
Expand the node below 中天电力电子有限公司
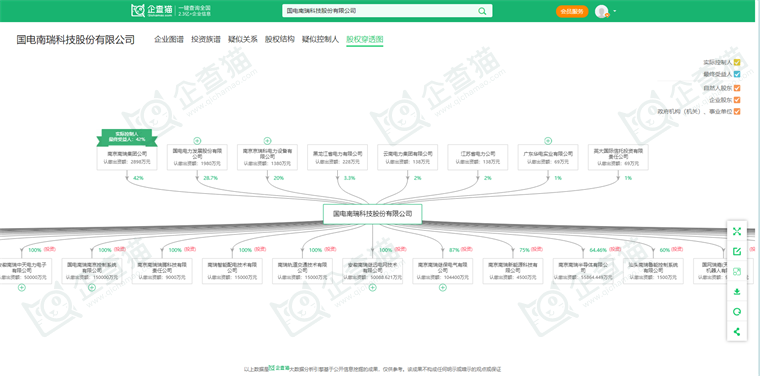[21, 288]
